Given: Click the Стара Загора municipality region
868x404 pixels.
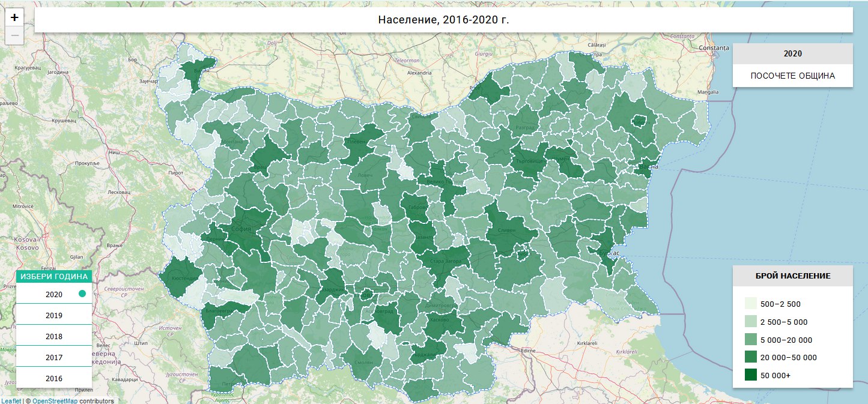Looking at the screenshot, I should pyautogui.click(x=443, y=262).
